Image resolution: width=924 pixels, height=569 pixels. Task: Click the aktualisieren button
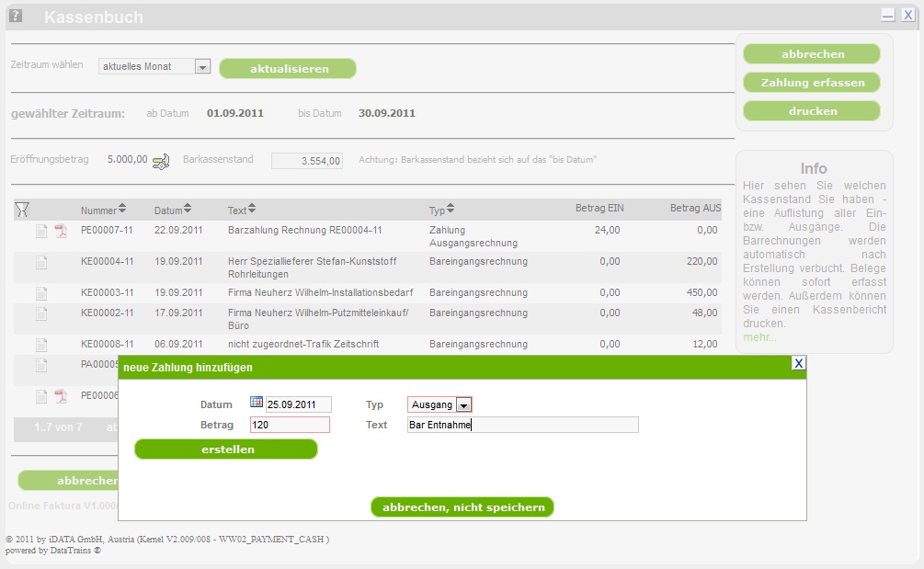pos(288,68)
